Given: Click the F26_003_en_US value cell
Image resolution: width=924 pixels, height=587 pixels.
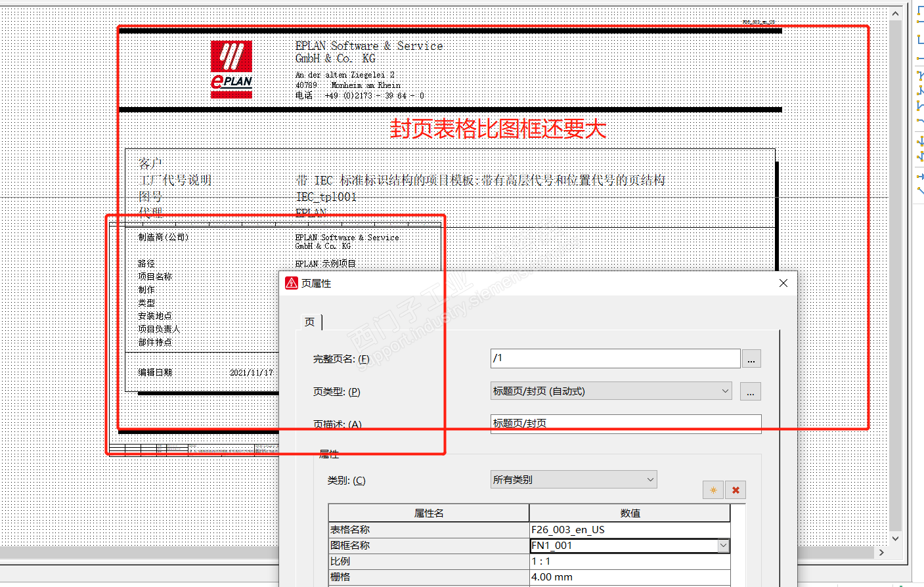Looking at the screenshot, I should coord(630,530).
